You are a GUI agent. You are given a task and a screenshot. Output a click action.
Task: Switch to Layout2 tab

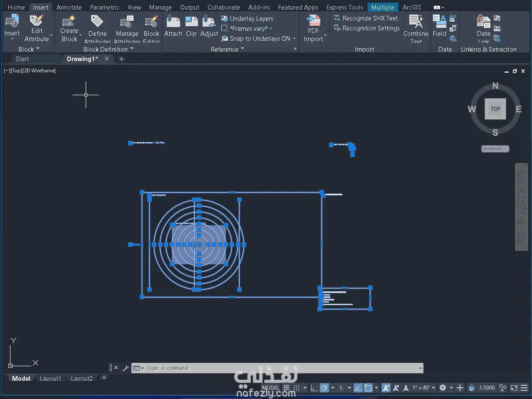[x=82, y=378]
